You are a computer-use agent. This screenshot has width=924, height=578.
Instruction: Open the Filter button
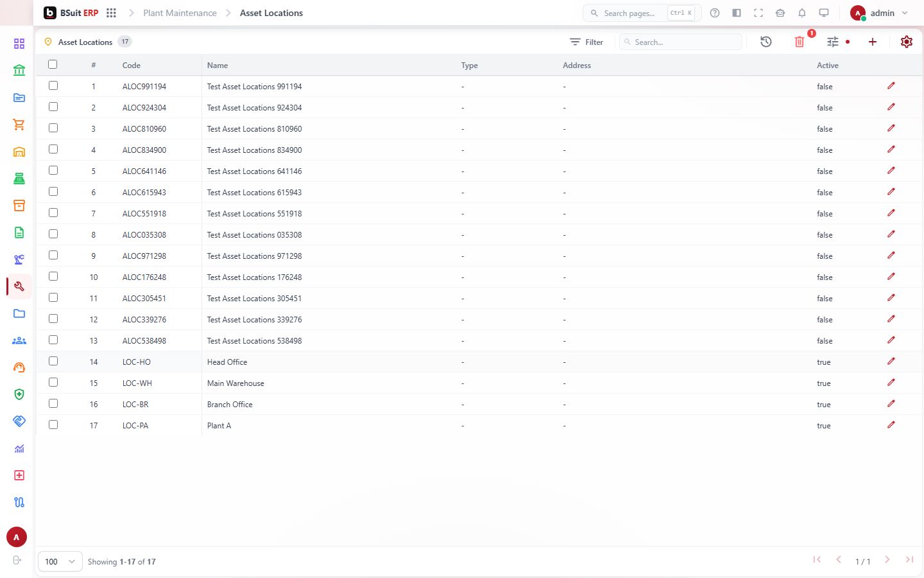[586, 42]
